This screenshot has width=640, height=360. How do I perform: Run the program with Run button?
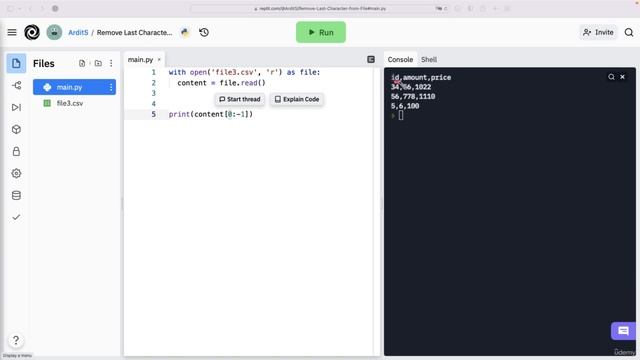pos(321,32)
